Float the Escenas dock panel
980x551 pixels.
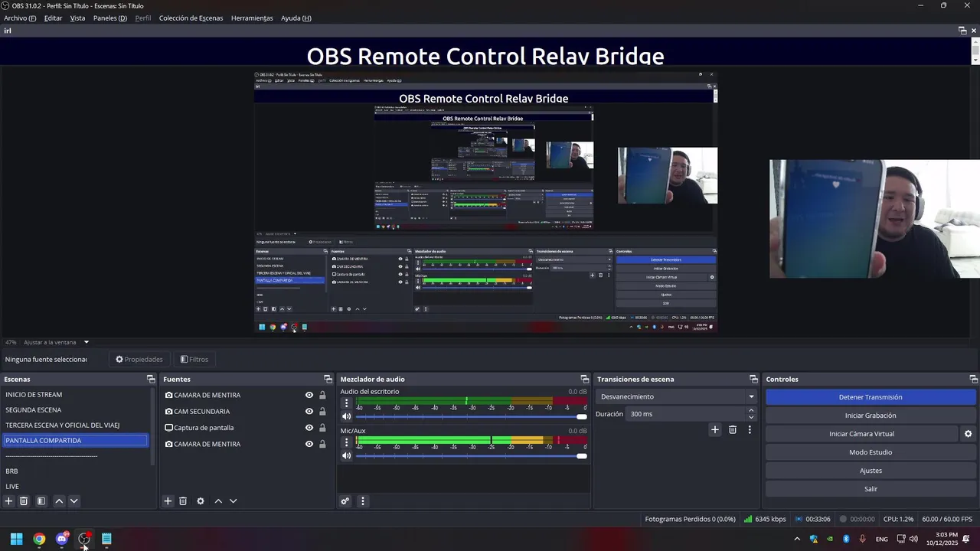(x=151, y=380)
